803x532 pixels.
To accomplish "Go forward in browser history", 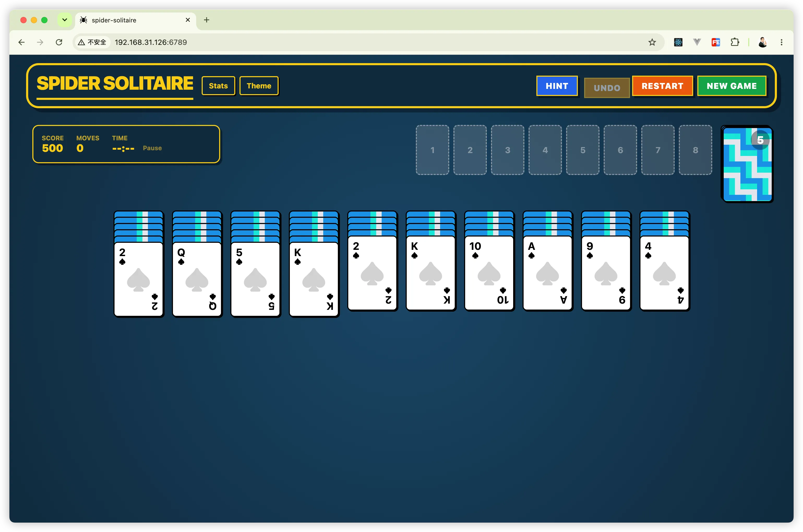I will point(40,42).
